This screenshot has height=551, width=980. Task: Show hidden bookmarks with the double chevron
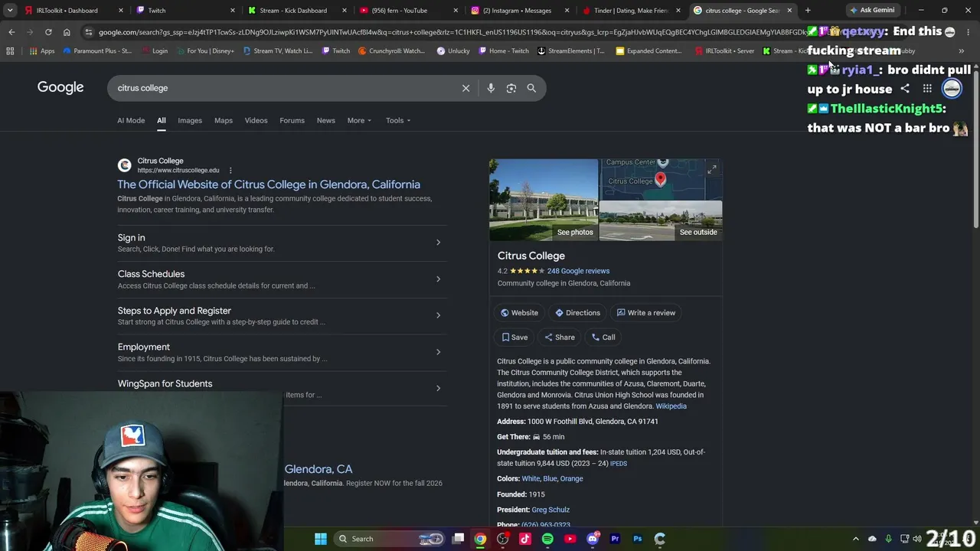[962, 51]
